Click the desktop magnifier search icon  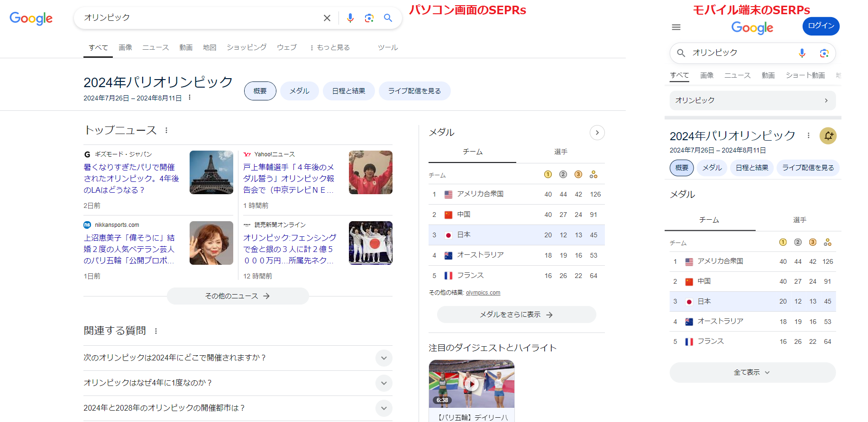388,18
